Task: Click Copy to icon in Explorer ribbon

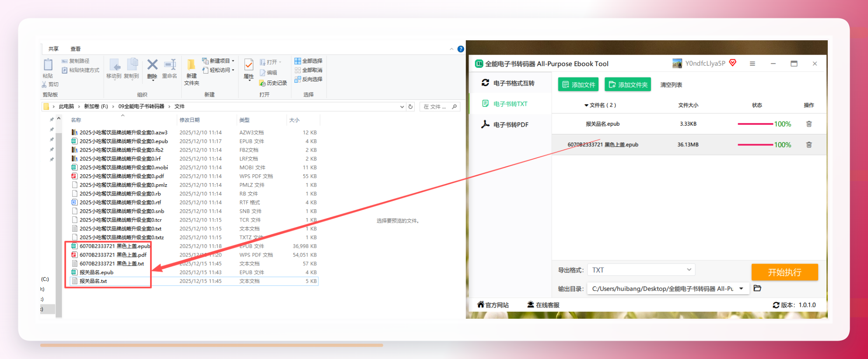Action: pyautogui.click(x=132, y=65)
